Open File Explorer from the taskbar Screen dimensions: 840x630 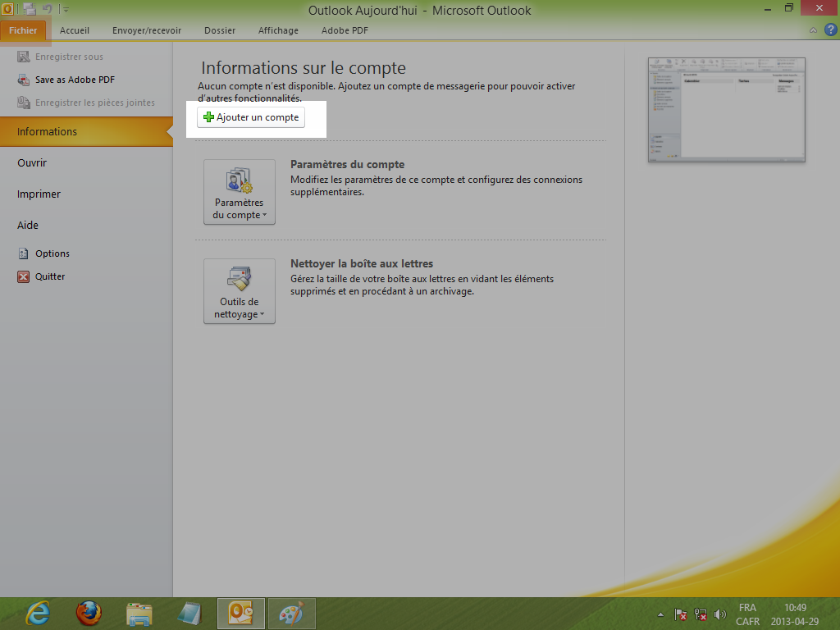(x=139, y=614)
